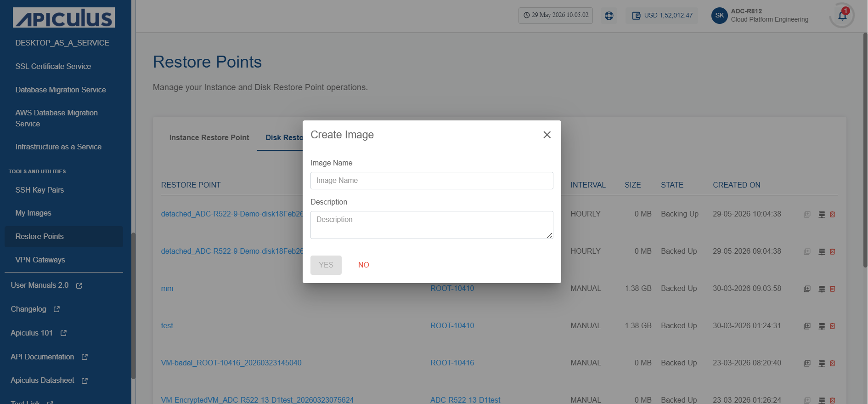
Task: Delete the mm restore point
Action: (x=833, y=289)
